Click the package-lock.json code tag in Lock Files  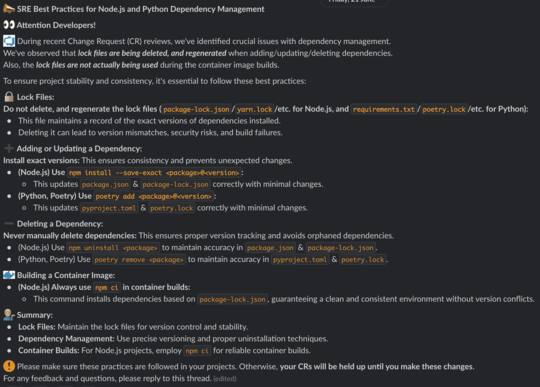(x=196, y=109)
